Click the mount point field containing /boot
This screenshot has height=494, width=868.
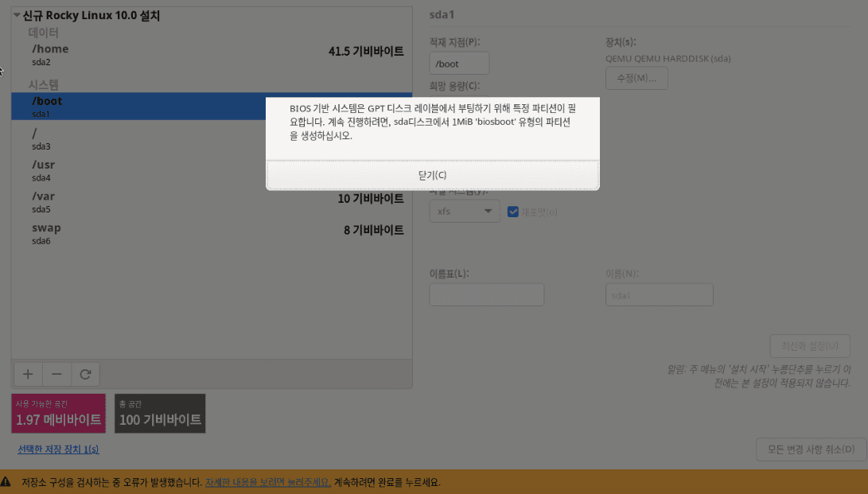[x=459, y=64]
